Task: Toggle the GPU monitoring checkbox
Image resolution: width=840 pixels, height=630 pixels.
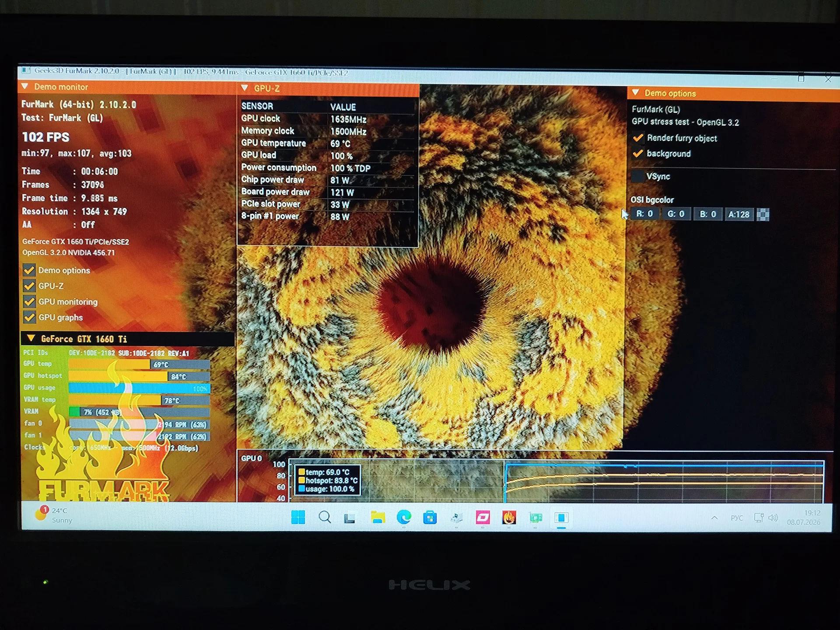Action: pyautogui.click(x=29, y=302)
